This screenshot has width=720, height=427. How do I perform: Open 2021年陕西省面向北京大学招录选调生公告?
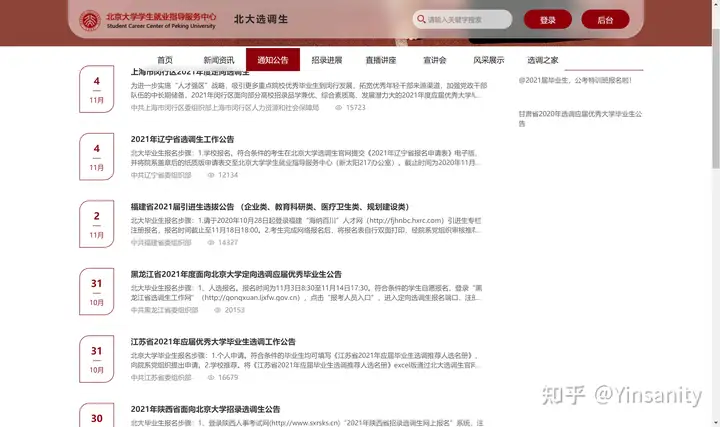pos(205,409)
